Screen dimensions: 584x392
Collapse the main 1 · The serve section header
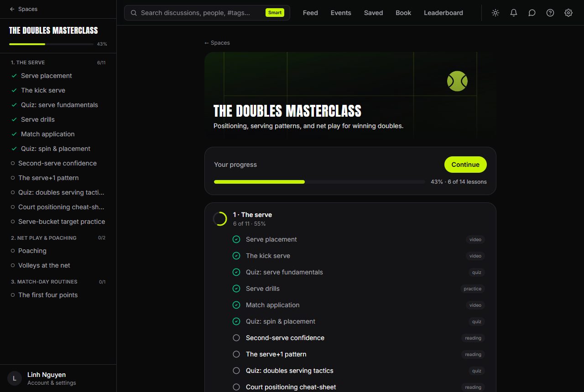coord(350,219)
